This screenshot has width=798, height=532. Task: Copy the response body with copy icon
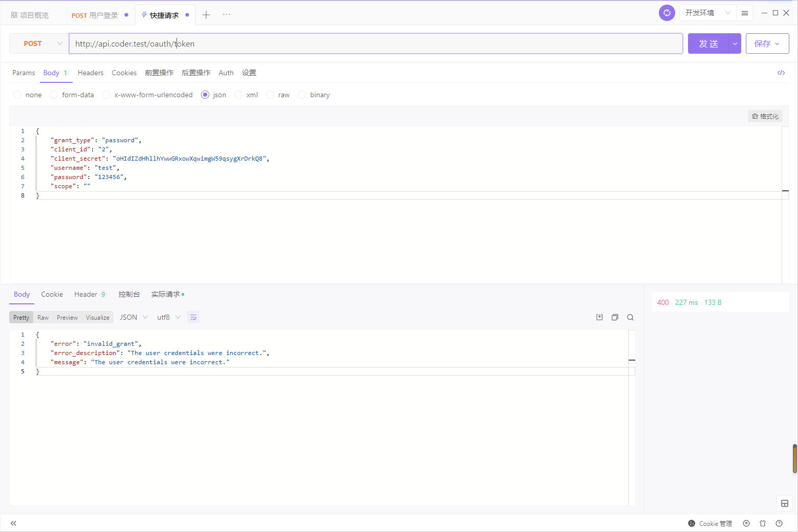coord(615,317)
